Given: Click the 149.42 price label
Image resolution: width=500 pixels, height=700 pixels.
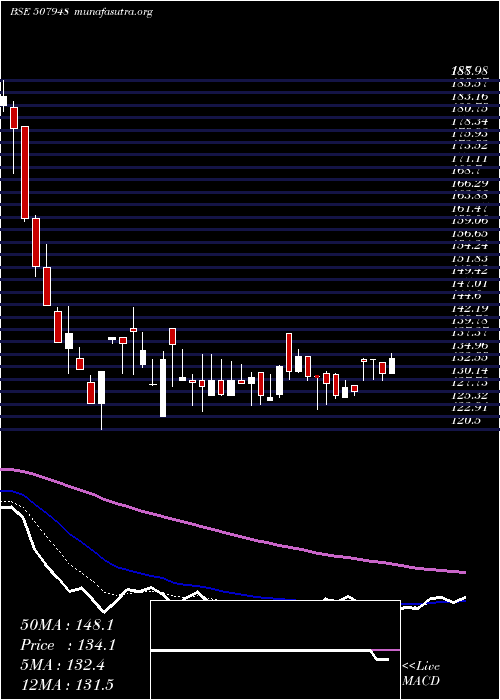Looking at the screenshot, I should tap(470, 271).
